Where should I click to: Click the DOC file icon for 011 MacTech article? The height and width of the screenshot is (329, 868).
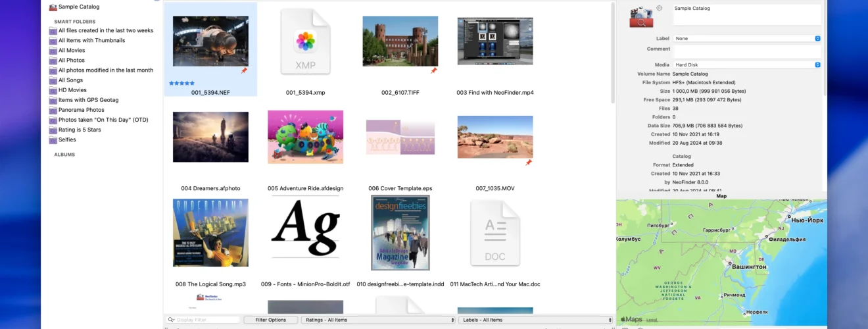[495, 233]
